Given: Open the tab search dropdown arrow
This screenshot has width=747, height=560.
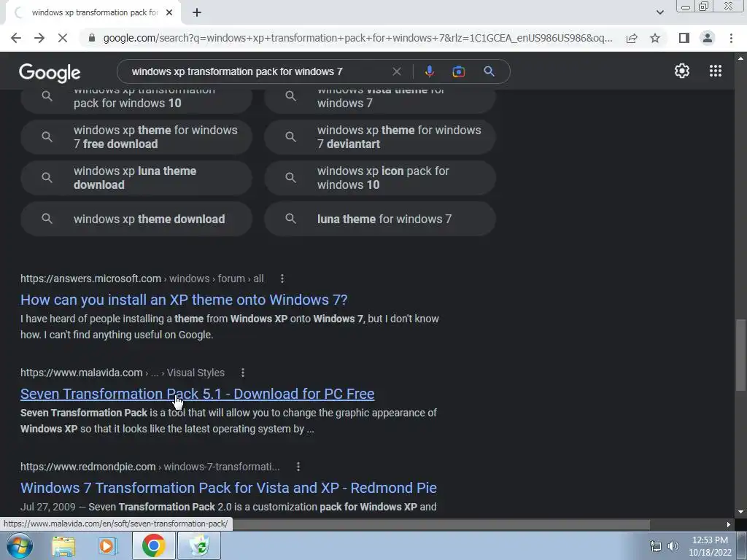Looking at the screenshot, I should coord(659,12).
